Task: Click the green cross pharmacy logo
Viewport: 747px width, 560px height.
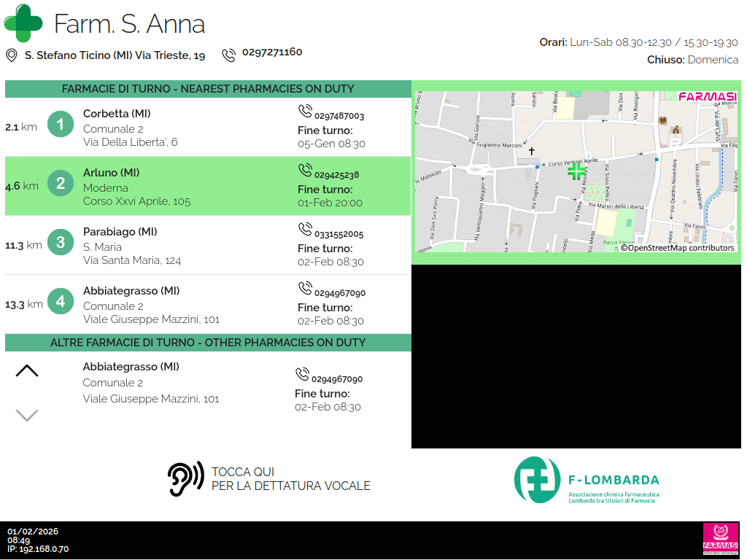Action: [x=23, y=23]
